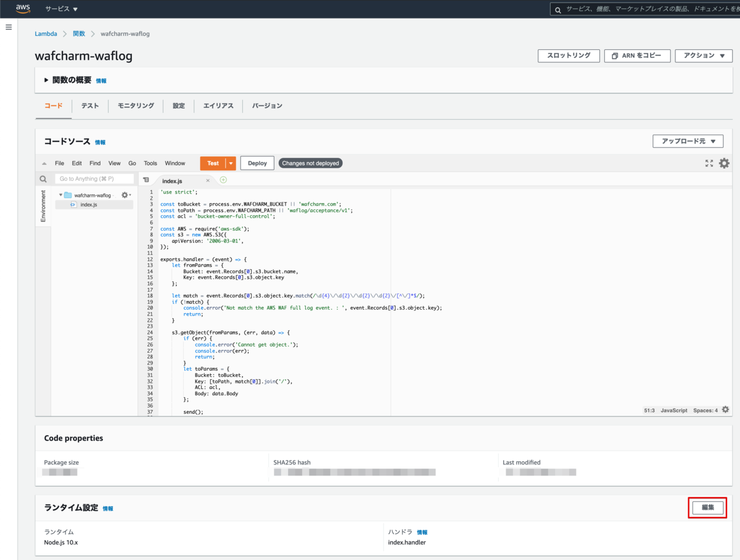The image size is (740, 560).
Task: Switch to the エイリアス tab
Action: tap(218, 105)
